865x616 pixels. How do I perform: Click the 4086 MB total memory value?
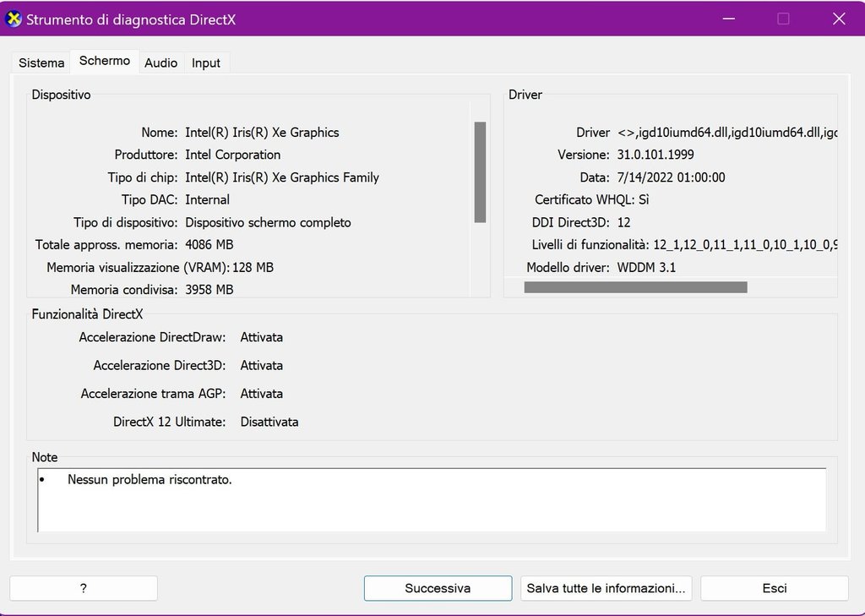coord(209,244)
